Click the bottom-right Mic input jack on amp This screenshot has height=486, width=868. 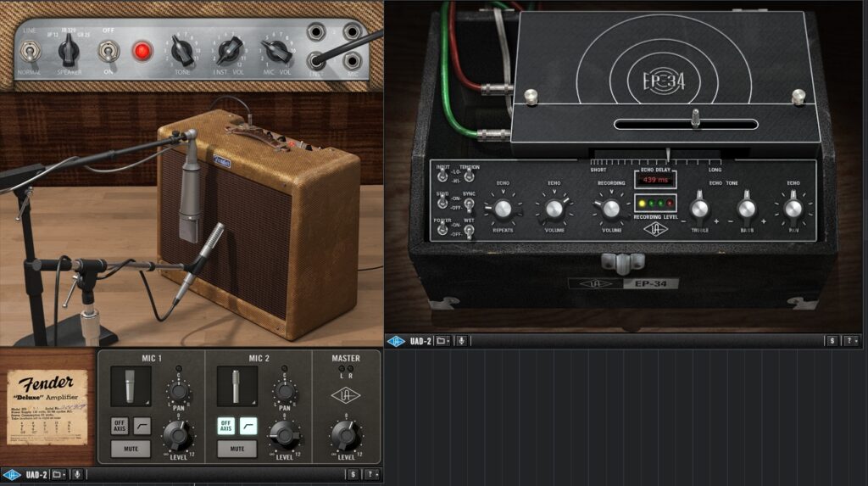click(x=352, y=61)
